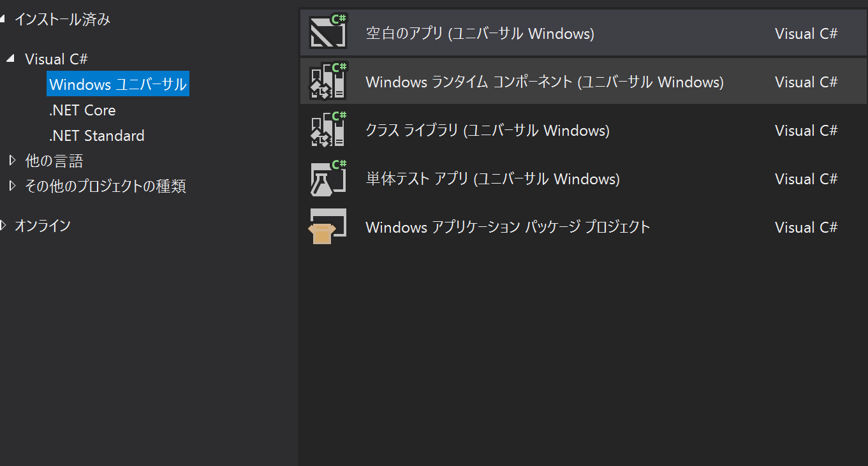868x466 pixels.
Task: Expand the 他の言語 node
Action: (x=11, y=160)
